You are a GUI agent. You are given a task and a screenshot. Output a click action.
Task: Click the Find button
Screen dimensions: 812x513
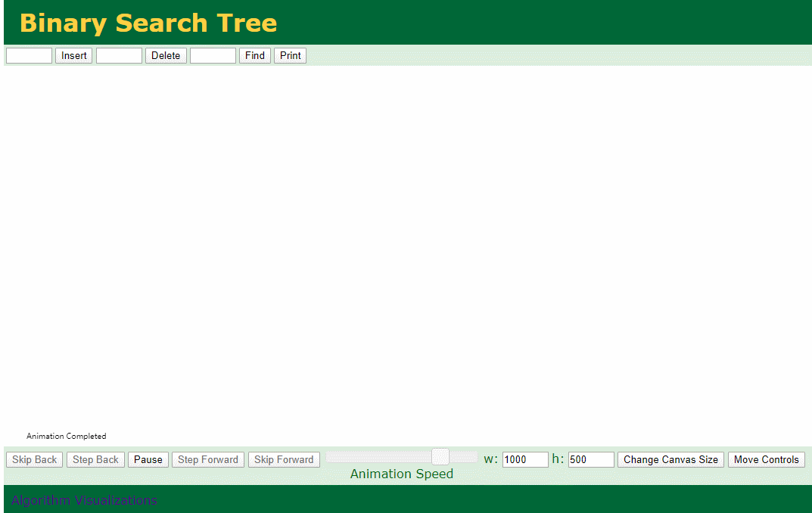click(255, 56)
